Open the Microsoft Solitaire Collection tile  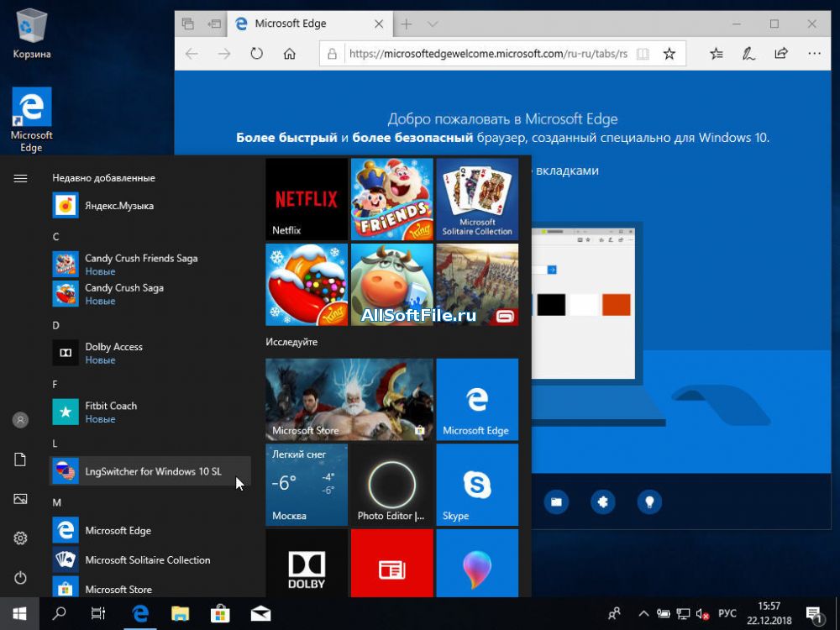point(477,199)
